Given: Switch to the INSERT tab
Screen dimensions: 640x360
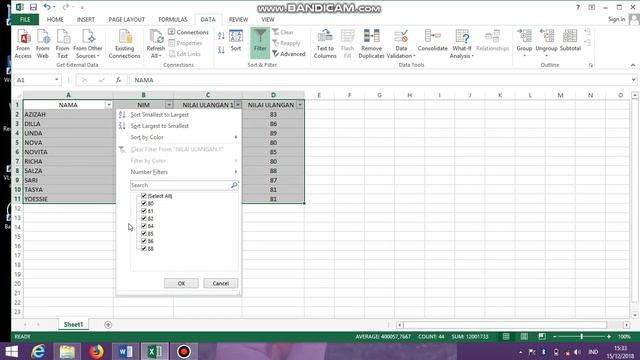Looking at the screenshot, I should pyautogui.click(x=86, y=19).
